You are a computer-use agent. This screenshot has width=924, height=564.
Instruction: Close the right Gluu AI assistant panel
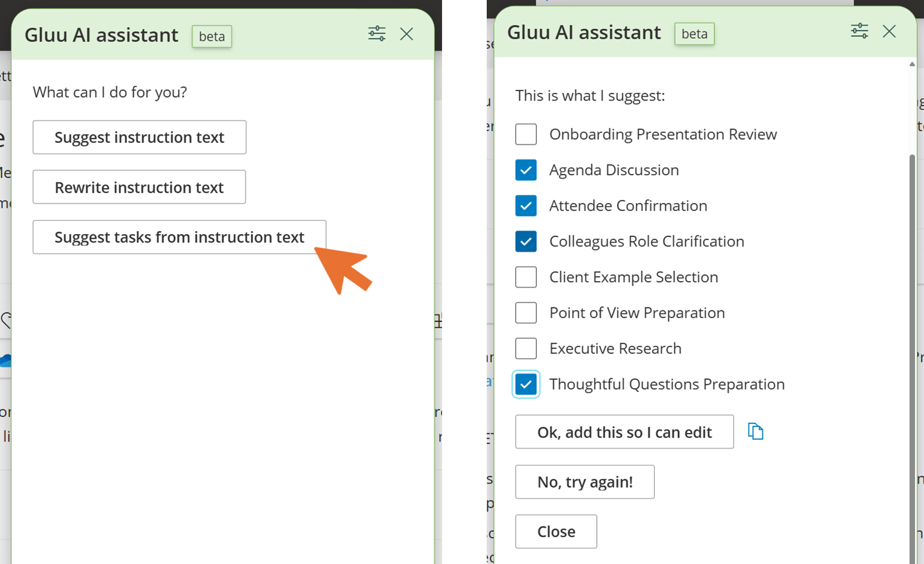889,31
